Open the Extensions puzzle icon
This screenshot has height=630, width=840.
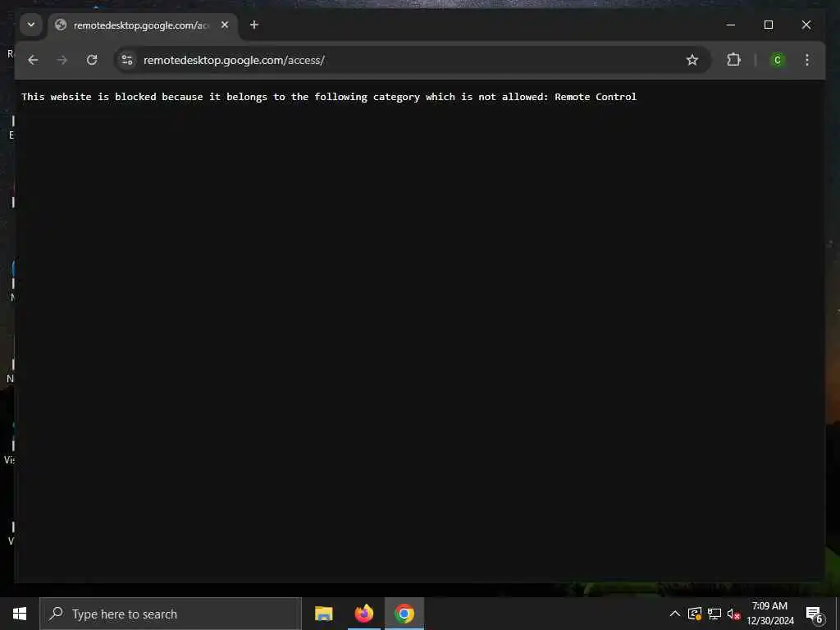click(x=733, y=60)
